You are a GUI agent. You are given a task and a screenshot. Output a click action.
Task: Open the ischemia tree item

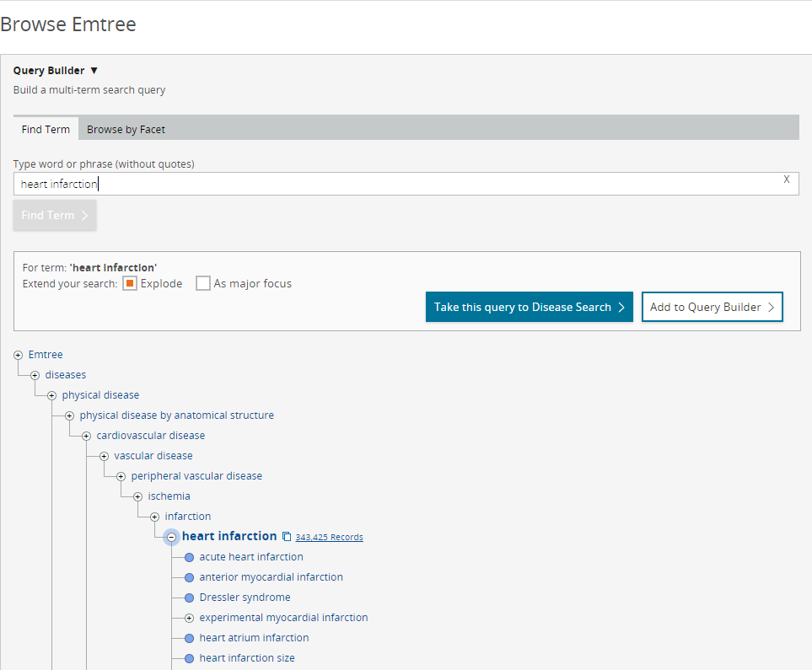pyautogui.click(x=169, y=496)
